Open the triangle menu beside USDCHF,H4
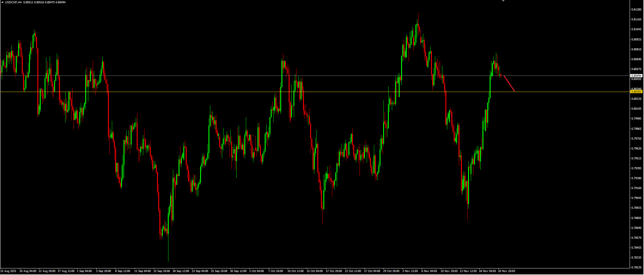The width and height of the screenshot is (644, 275). (2, 2)
